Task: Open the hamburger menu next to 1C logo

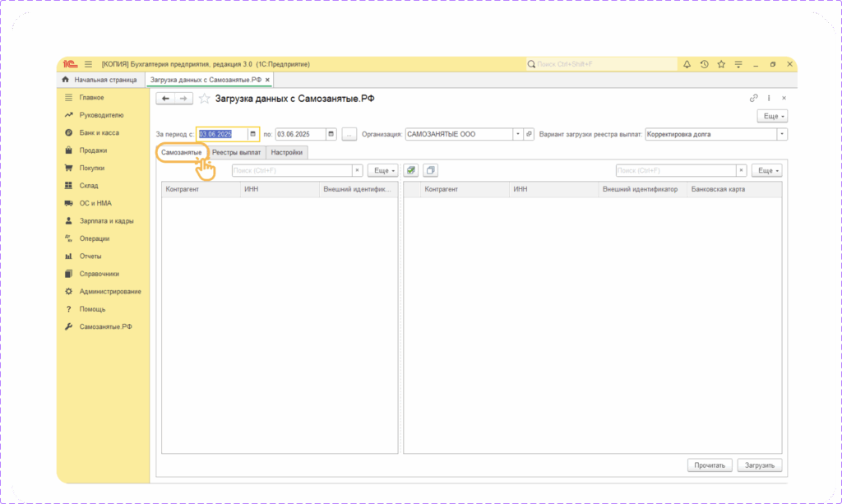Action: [x=88, y=64]
